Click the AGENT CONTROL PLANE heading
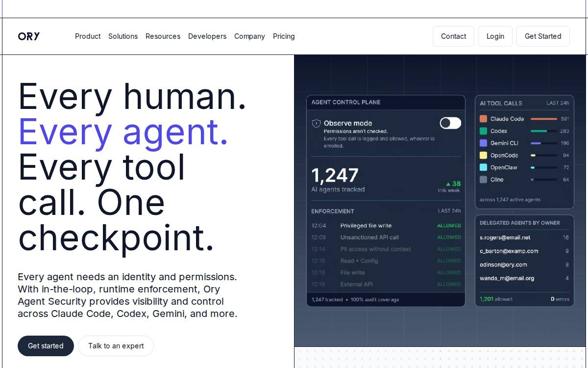This screenshot has height=368, width=588. (x=346, y=102)
